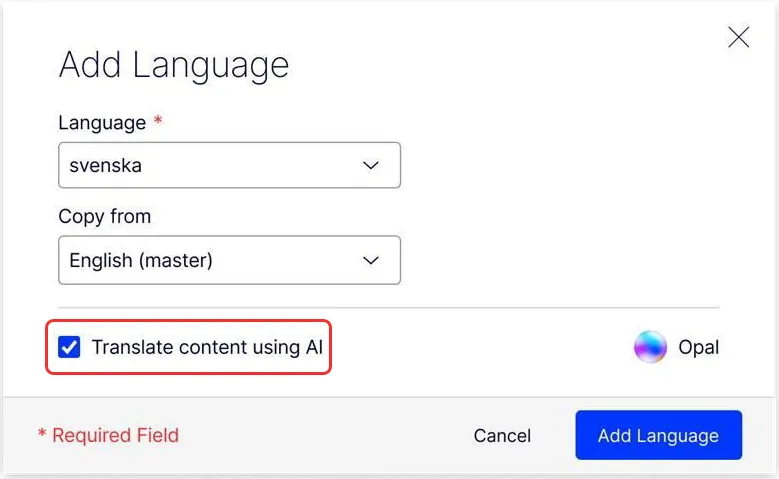Cancel adding the language
The image size is (779, 479).
(502, 436)
